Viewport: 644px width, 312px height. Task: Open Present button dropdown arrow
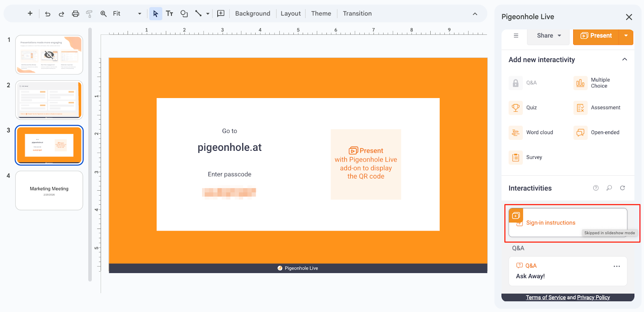coord(626,36)
